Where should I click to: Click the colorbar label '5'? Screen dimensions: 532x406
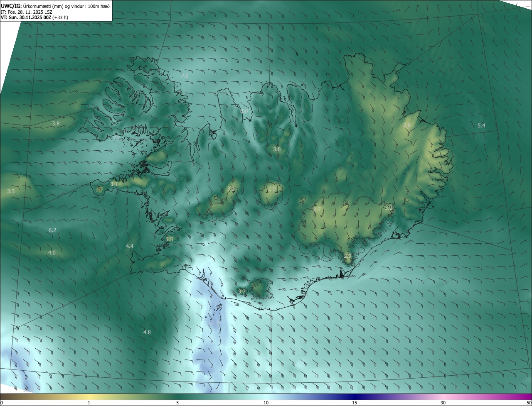177,403
